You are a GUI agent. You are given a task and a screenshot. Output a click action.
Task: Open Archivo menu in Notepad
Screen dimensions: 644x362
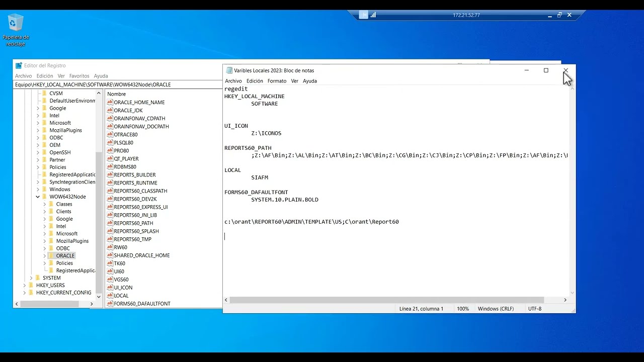pyautogui.click(x=233, y=81)
